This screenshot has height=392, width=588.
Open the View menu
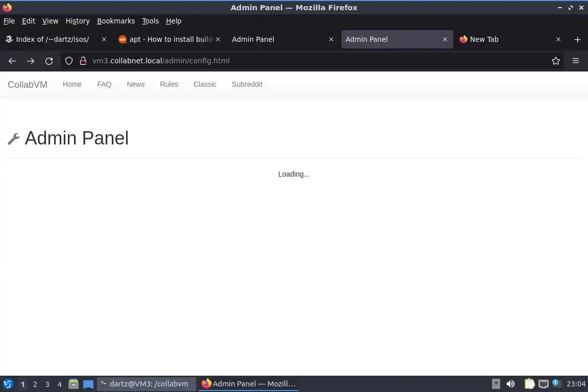(50, 21)
